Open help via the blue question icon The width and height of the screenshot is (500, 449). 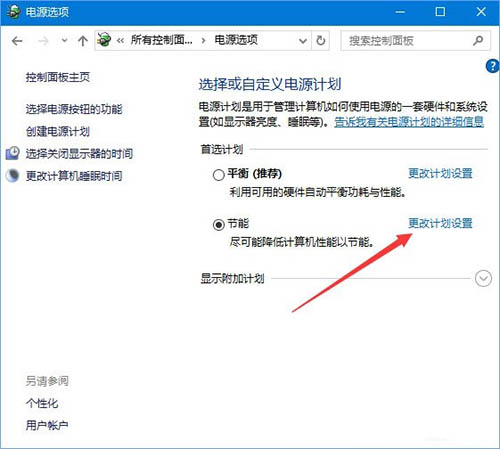pyautogui.click(x=492, y=66)
